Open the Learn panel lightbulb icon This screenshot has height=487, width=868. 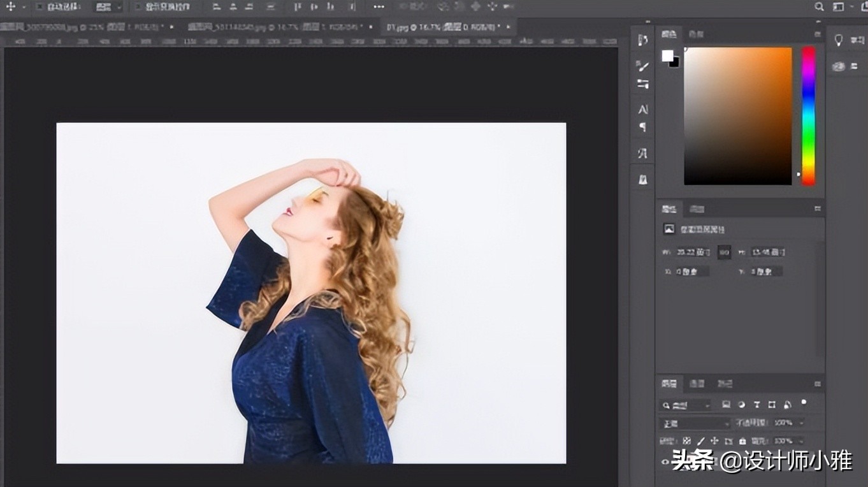click(x=838, y=40)
